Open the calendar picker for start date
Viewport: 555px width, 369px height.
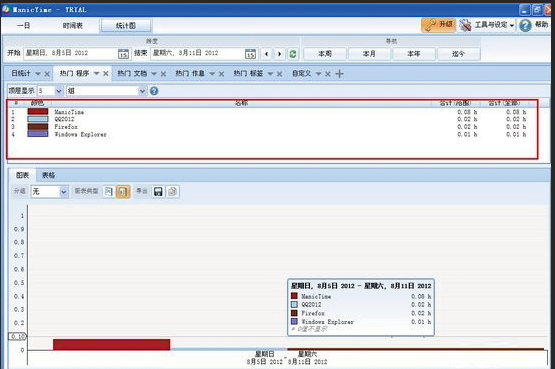click(123, 54)
